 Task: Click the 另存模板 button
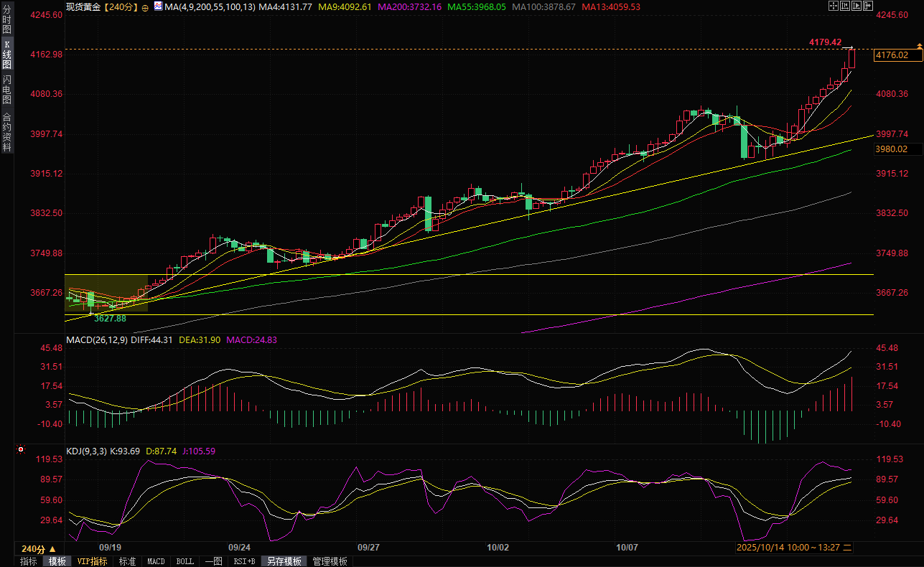click(x=284, y=561)
